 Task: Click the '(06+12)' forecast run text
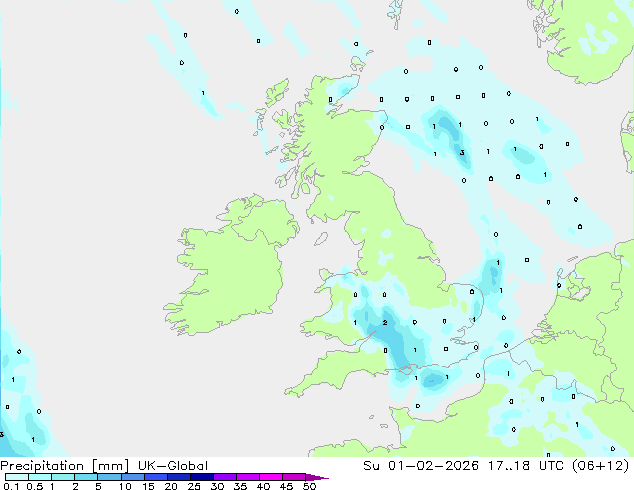click(x=601, y=466)
